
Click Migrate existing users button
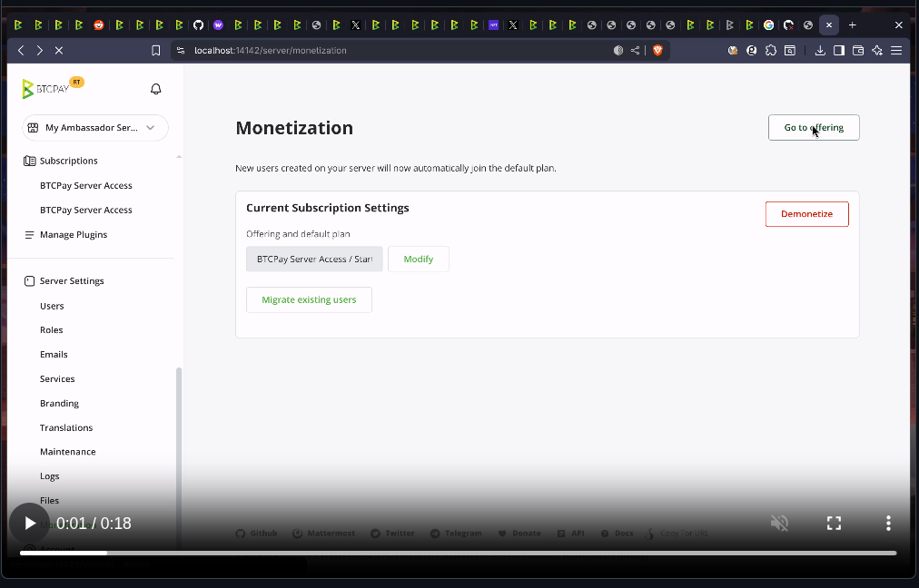tap(309, 299)
